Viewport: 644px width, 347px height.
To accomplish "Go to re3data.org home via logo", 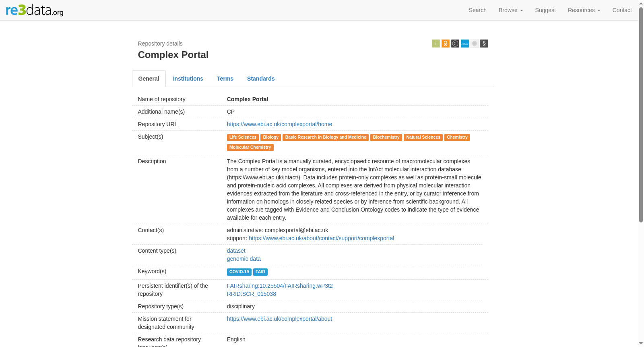I will (x=35, y=10).
